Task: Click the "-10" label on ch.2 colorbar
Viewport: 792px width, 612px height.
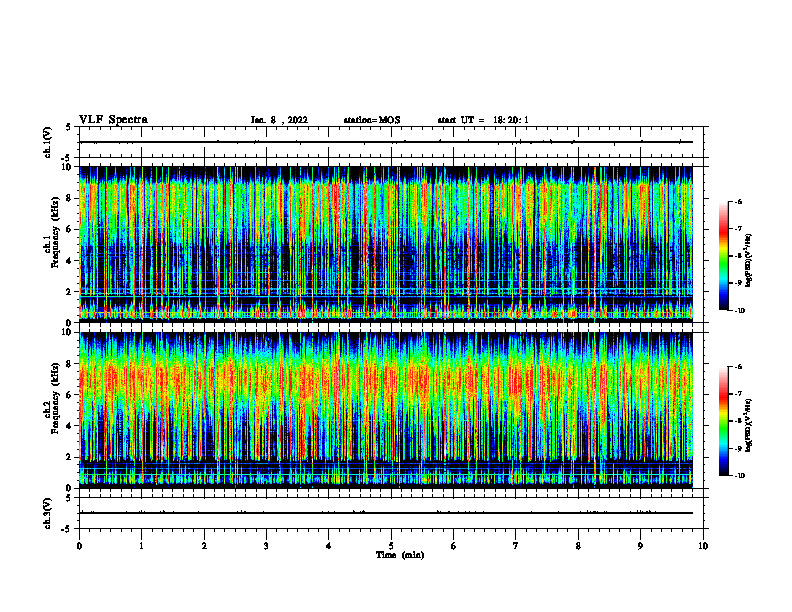Action: [739, 476]
